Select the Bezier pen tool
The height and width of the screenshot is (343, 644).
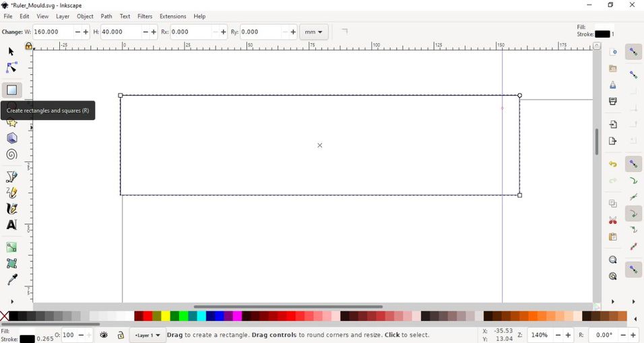click(11, 177)
